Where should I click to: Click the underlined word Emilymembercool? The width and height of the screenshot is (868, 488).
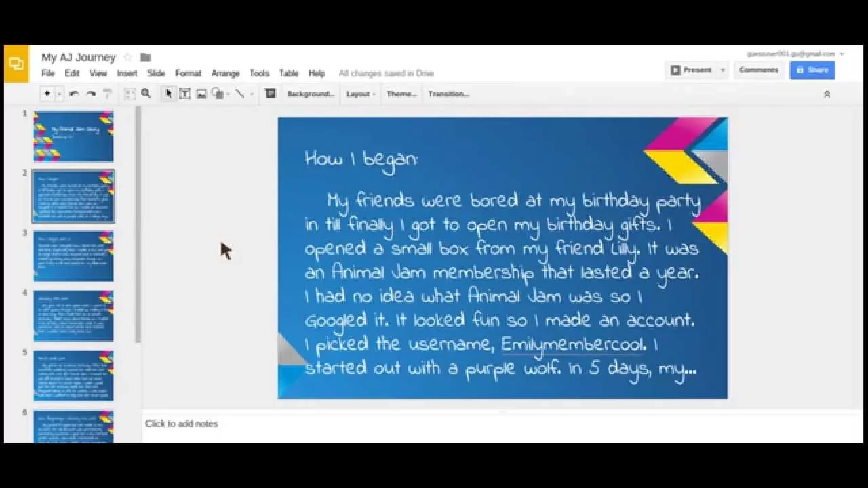point(572,344)
